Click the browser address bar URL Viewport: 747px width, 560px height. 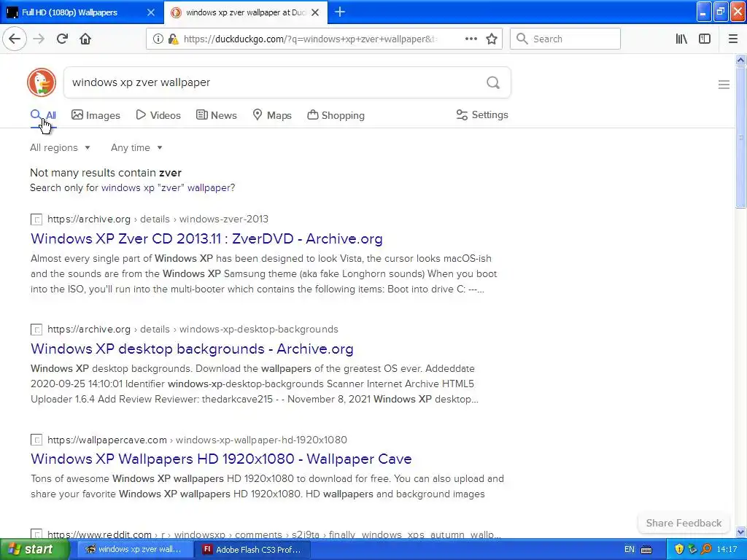(x=309, y=39)
